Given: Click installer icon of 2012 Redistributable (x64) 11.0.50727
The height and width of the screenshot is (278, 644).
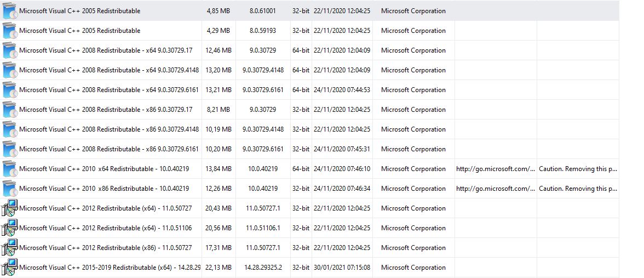Looking at the screenshot, I should [10, 208].
